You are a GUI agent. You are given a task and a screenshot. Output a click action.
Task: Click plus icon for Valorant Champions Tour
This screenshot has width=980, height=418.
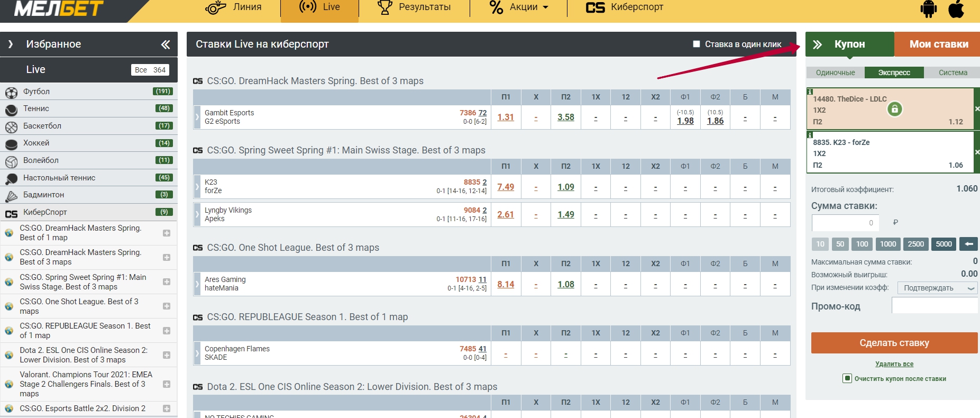pos(167,384)
